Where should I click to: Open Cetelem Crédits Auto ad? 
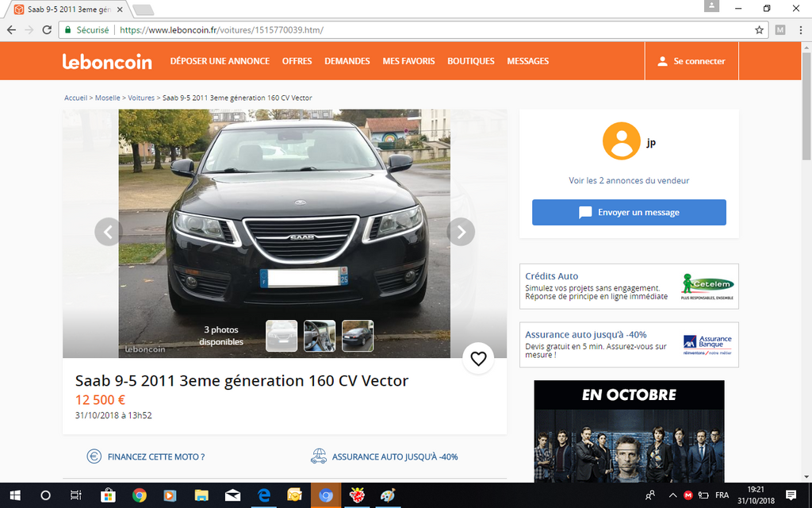[x=629, y=286]
